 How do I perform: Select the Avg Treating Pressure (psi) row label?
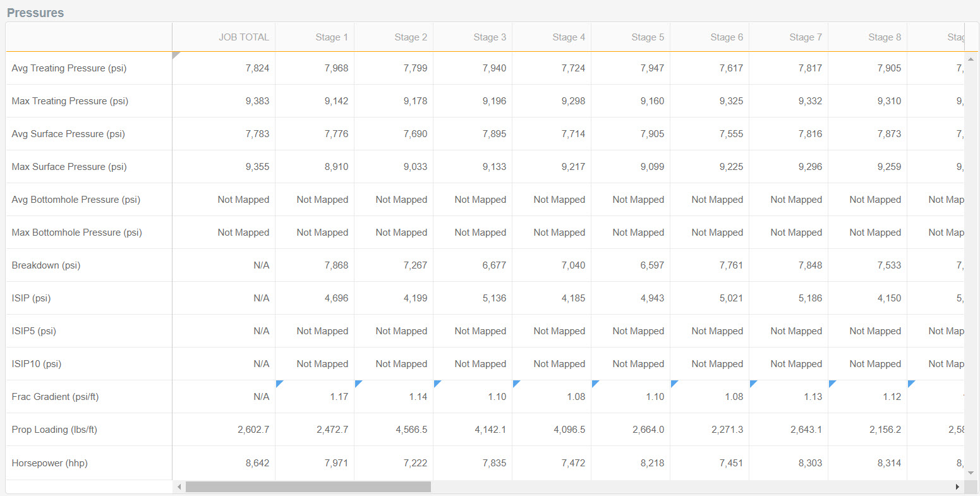(x=69, y=68)
